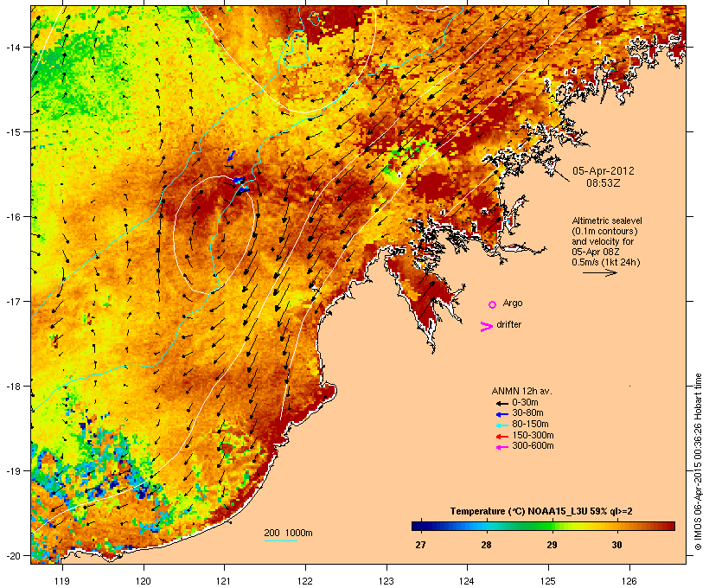The width and height of the screenshot is (709, 588).
Task: Click the '0.5m/s (1kt 24h)' text
Action: click(606, 262)
